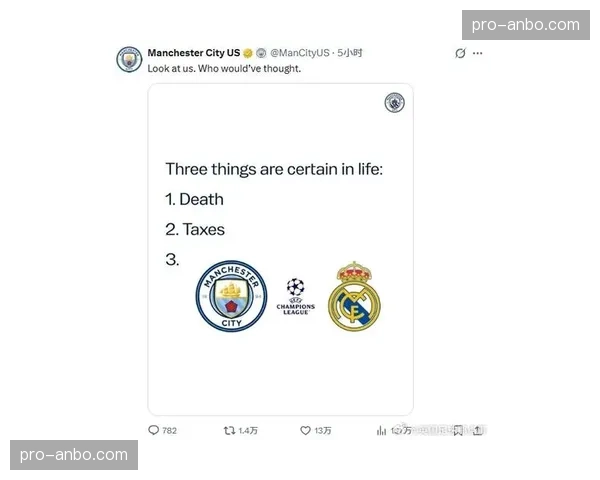Click the share upload icon
This screenshot has width=600, height=480.
477,431
